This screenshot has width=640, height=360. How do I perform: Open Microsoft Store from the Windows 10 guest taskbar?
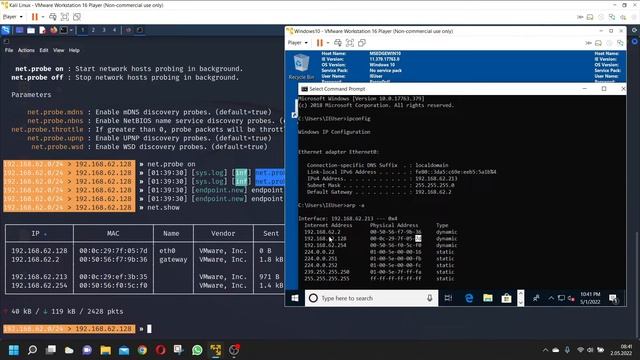tap(507, 298)
